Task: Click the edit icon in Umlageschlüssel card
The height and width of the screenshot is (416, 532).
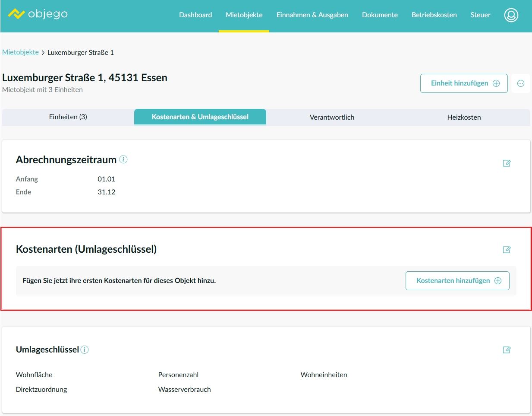Action: tap(507, 350)
